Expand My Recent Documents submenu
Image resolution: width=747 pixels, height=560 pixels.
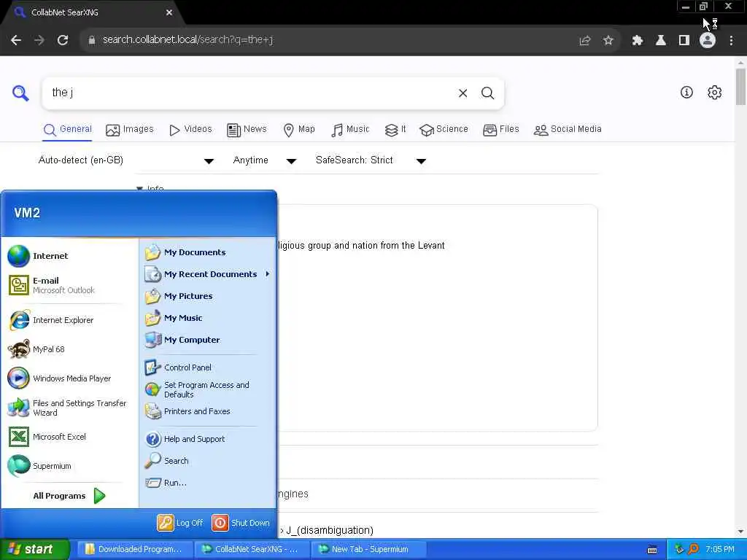[208, 274]
